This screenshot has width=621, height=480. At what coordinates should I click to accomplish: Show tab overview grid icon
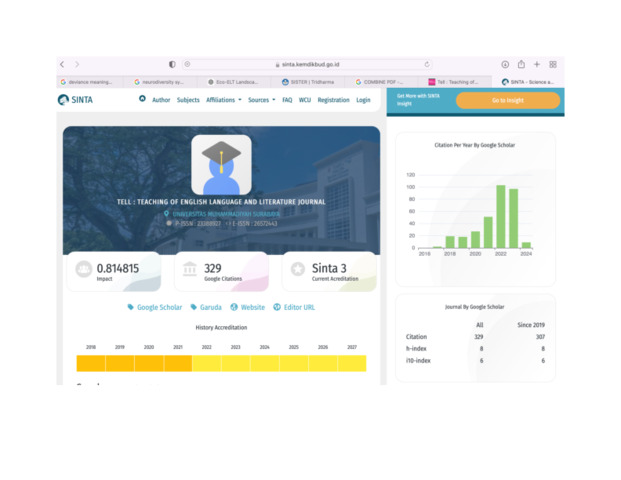point(553,64)
